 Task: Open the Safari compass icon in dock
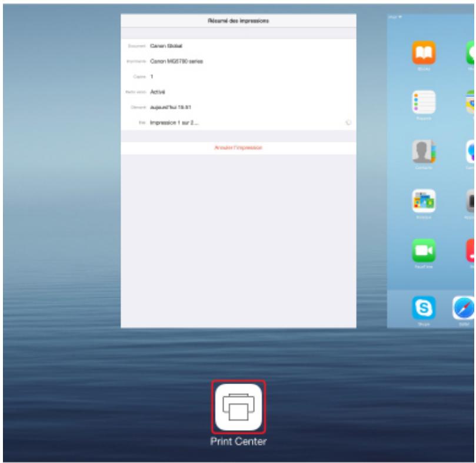pyautogui.click(x=463, y=308)
